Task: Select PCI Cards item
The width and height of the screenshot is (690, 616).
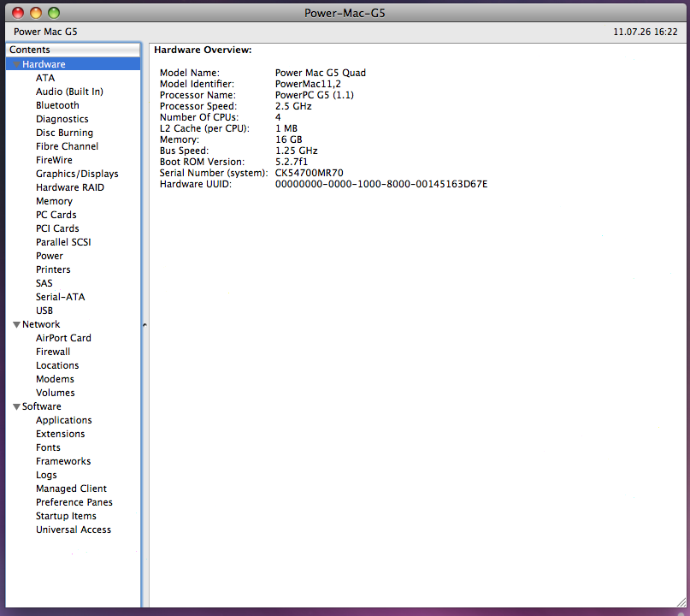Action: [57, 228]
